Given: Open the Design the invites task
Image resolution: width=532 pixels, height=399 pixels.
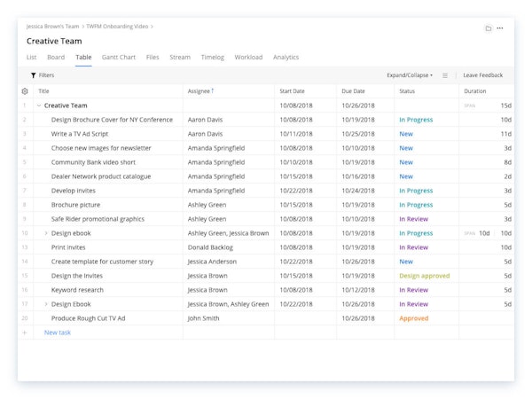Looking at the screenshot, I should click(x=77, y=276).
